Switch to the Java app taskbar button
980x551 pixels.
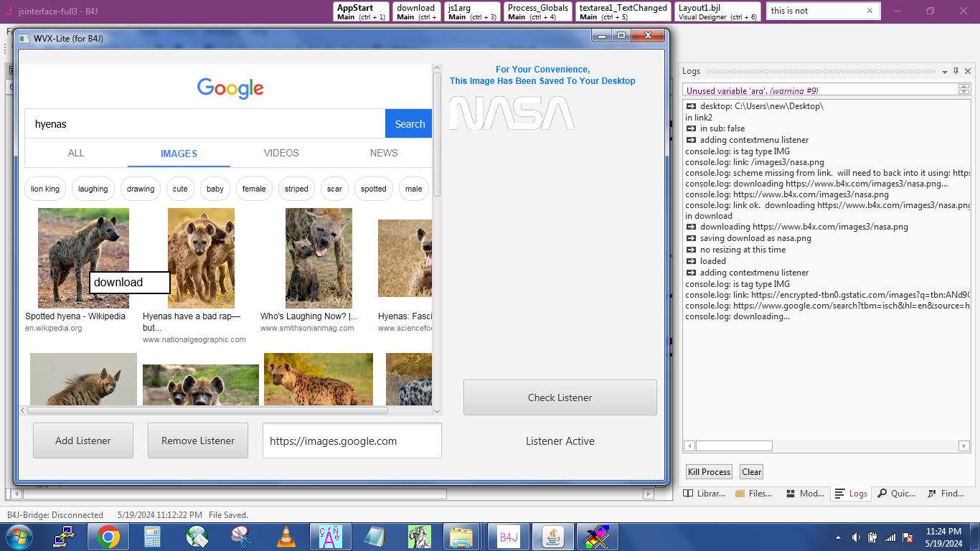coord(553,537)
